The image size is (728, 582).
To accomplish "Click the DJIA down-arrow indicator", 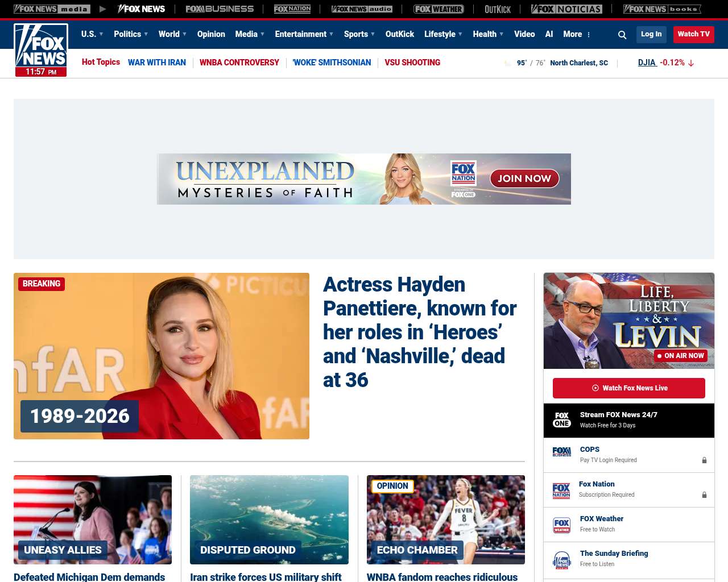I will (x=691, y=63).
